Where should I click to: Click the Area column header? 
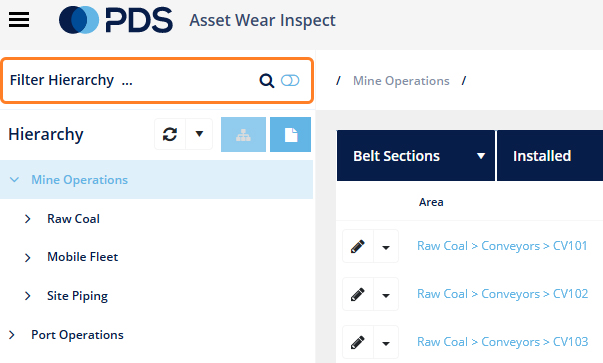point(431,202)
